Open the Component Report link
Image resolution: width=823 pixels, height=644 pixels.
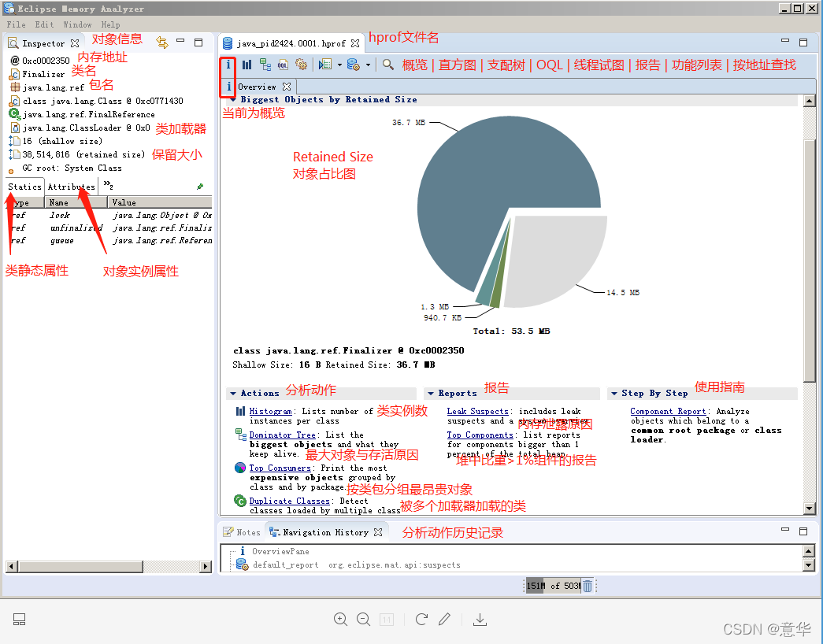click(x=668, y=412)
